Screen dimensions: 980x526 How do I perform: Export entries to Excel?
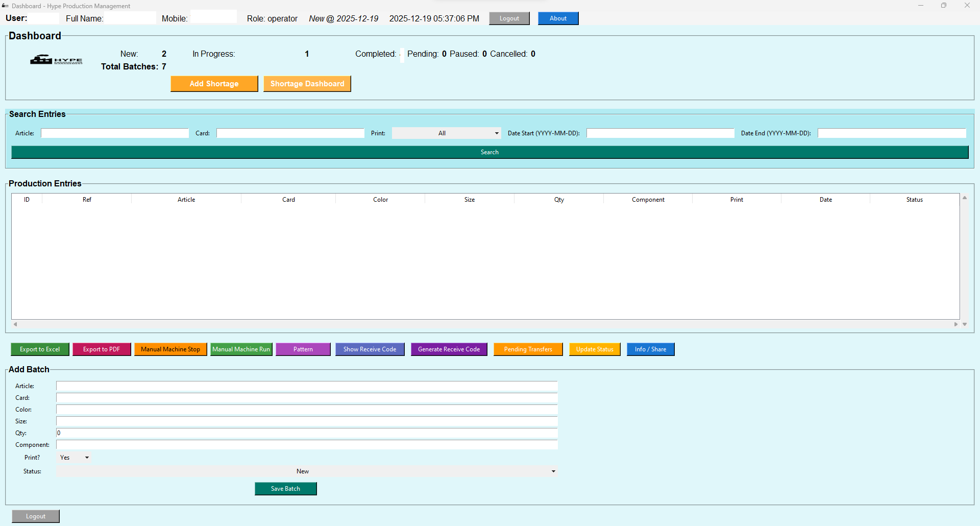[40, 349]
